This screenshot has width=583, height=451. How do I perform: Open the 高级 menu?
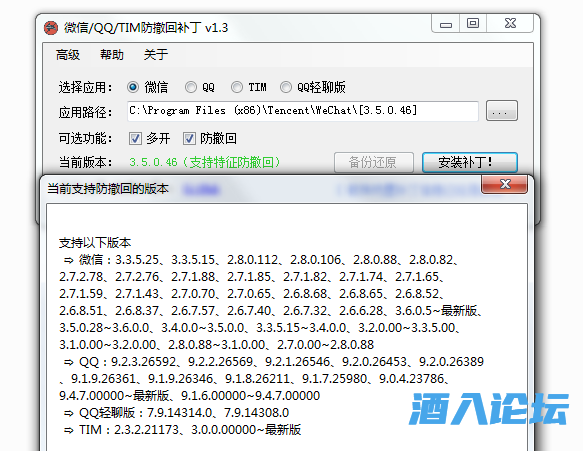coord(68,55)
